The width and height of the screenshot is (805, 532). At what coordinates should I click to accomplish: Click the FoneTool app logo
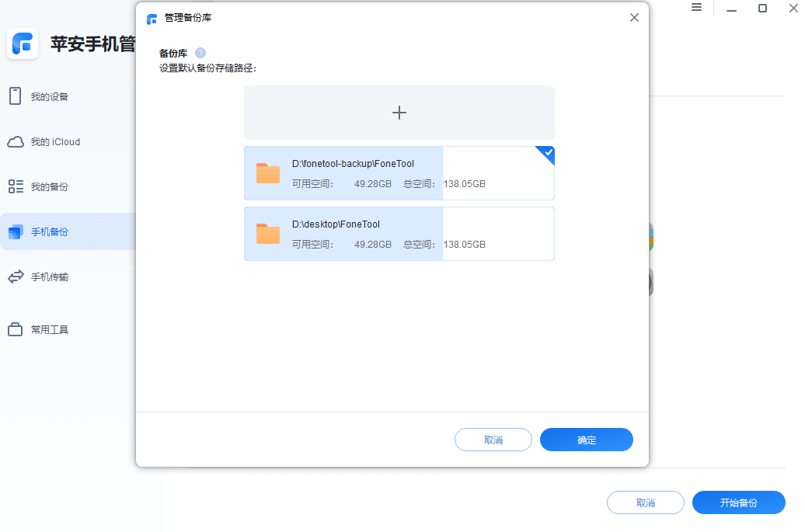tap(23, 43)
